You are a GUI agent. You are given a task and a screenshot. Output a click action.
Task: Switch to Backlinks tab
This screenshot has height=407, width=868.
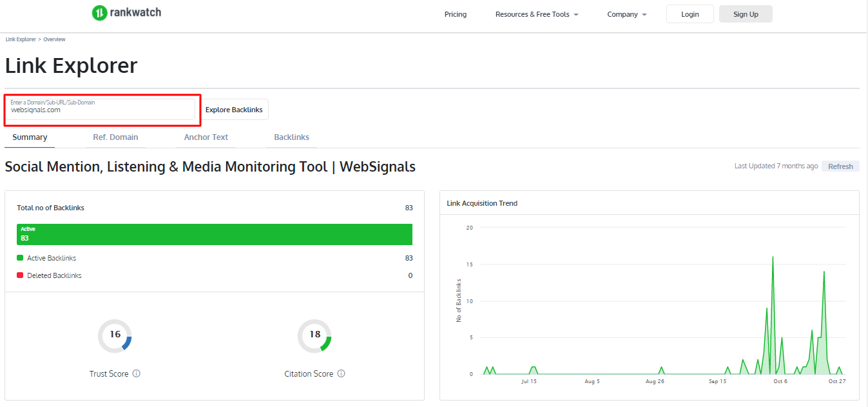tap(292, 137)
